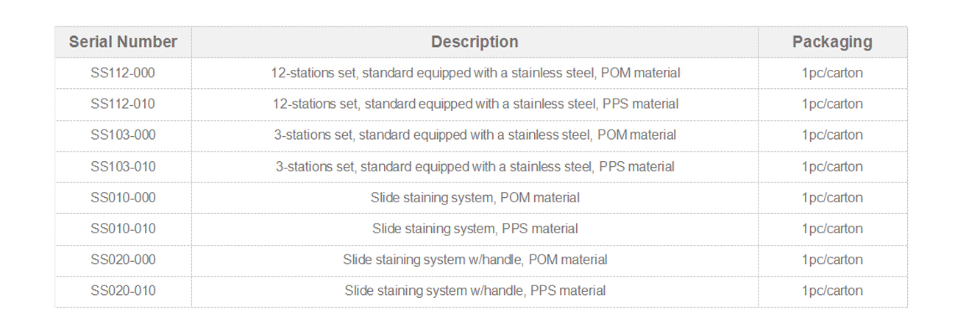
Task: Click the Serial Number column header
Action: coord(123,42)
